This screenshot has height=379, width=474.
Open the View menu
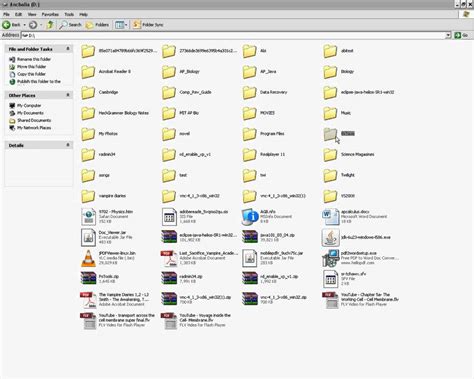32,14
